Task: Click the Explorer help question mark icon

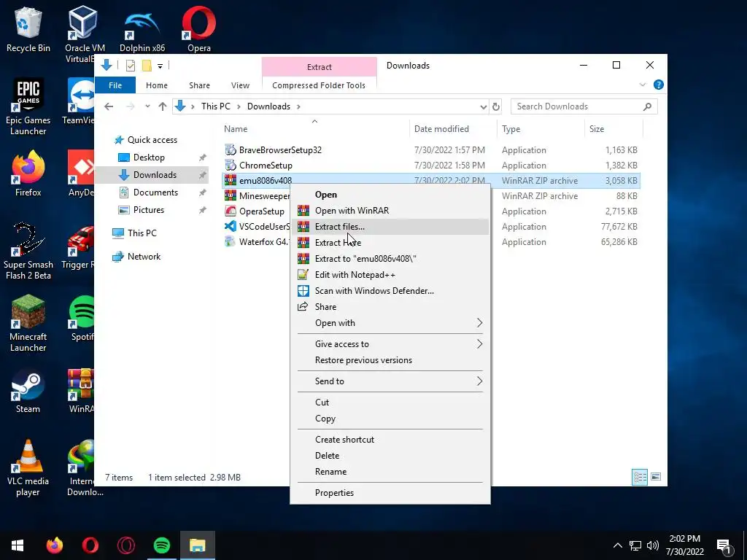Action: [x=659, y=85]
